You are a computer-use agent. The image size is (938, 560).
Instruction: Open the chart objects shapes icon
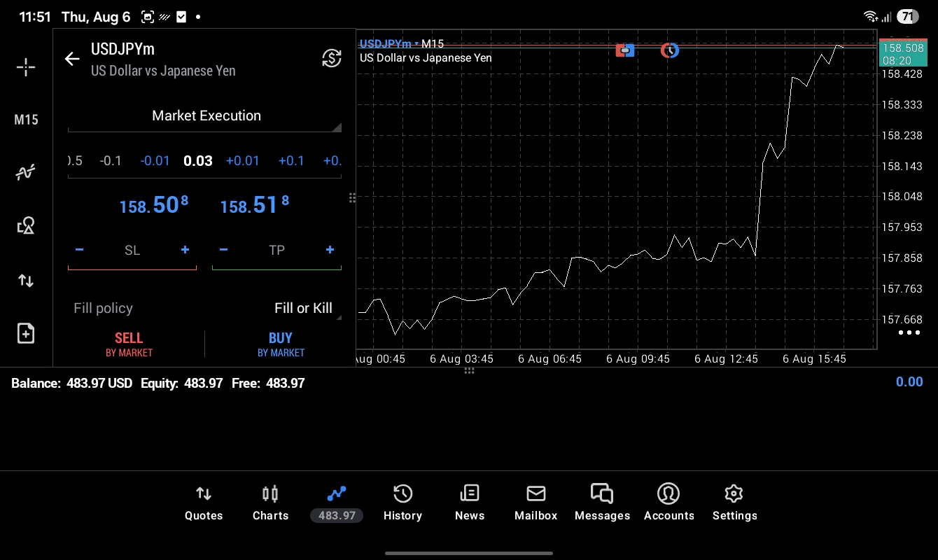(x=26, y=225)
